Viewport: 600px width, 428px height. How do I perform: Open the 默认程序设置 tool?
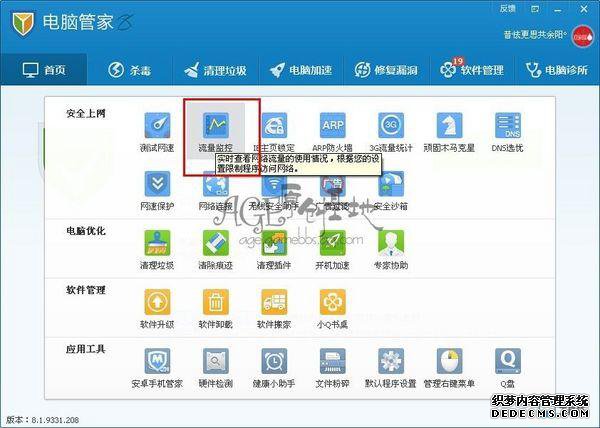(x=391, y=368)
